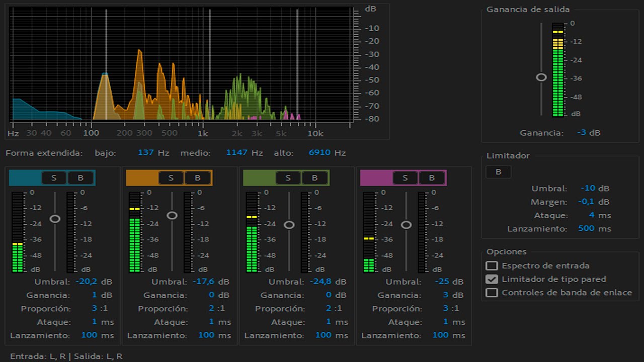Screen dimensions: 644x362
Task: Edit green band Ganancia value 0
Action: [x=329, y=295]
